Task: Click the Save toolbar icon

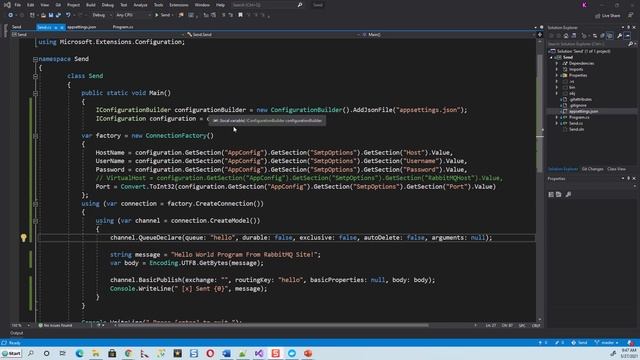Action: click(x=51, y=15)
